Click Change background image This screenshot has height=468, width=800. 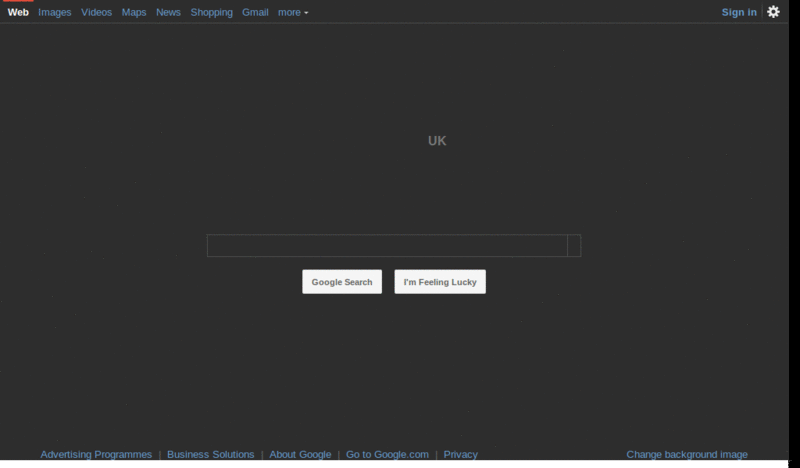click(x=687, y=454)
